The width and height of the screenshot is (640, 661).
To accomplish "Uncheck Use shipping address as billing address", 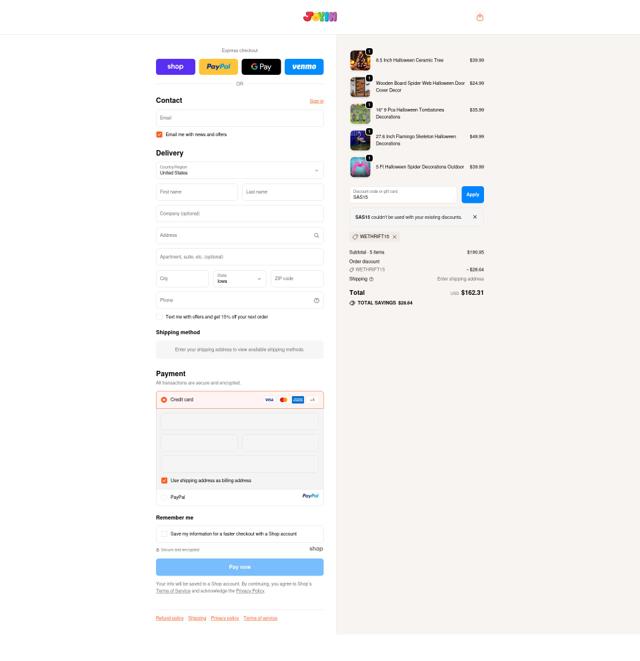I will pyautogui.click(x=164, y=481).
